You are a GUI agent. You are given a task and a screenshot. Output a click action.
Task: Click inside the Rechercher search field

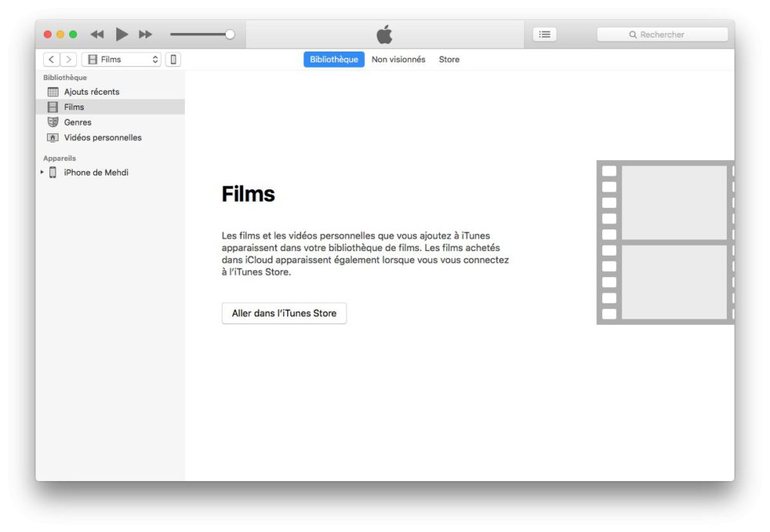coord(662,34)
